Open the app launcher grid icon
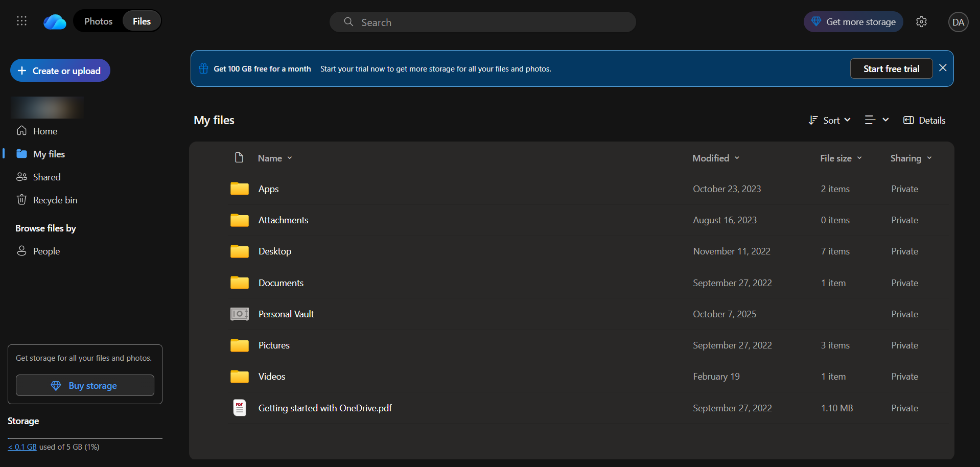This screenshot has width=980, height=467. (21, 21)
